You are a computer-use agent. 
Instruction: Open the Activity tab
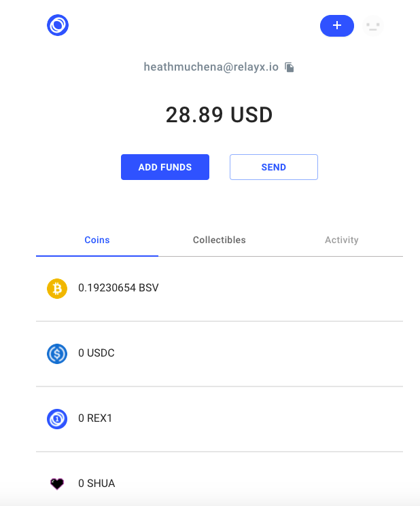click(x=342, y=240)
